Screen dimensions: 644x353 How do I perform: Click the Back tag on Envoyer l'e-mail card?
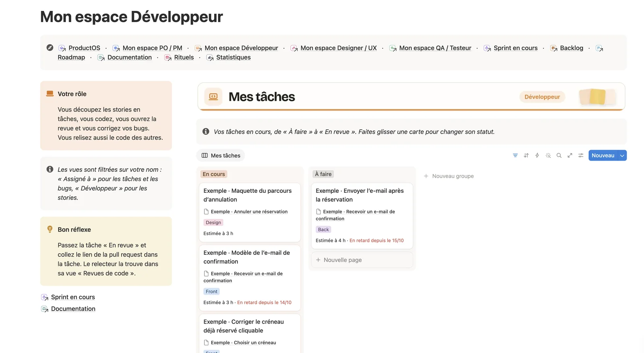tap(323, 229)
